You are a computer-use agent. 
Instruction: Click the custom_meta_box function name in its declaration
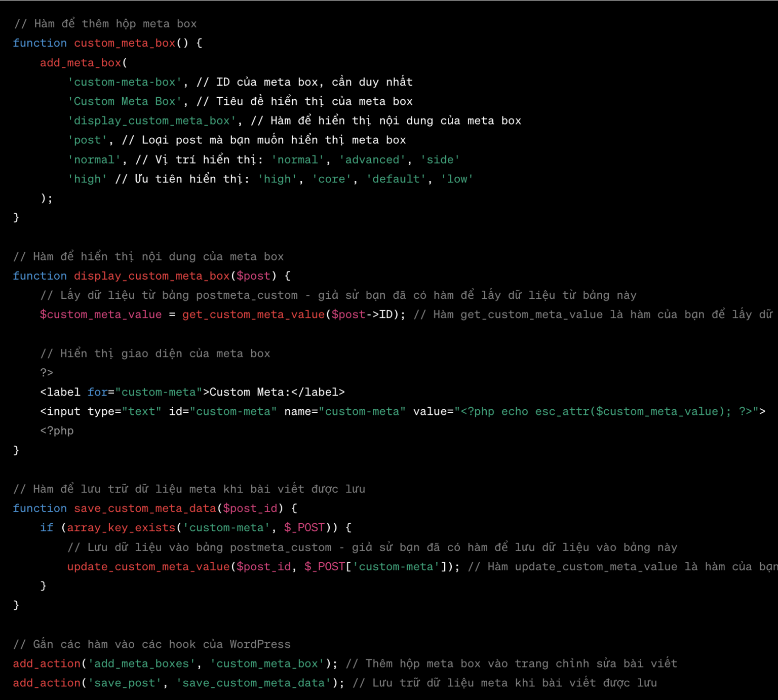point(124,43)
